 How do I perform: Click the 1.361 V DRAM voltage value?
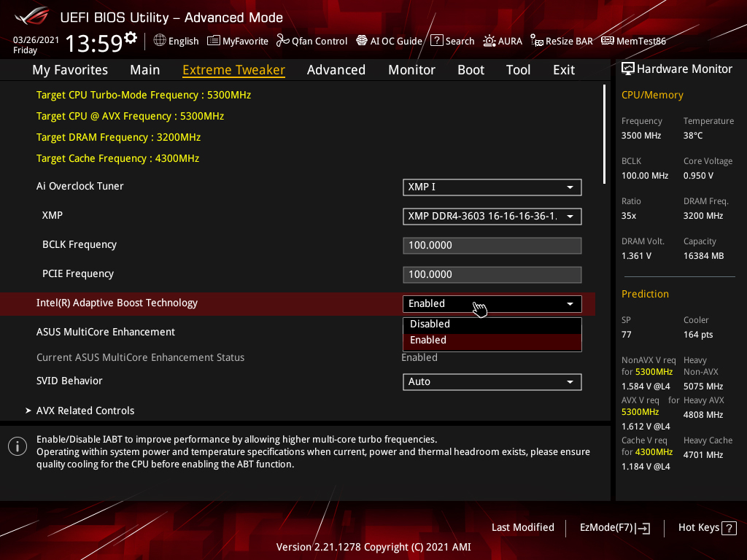[636, 256]
